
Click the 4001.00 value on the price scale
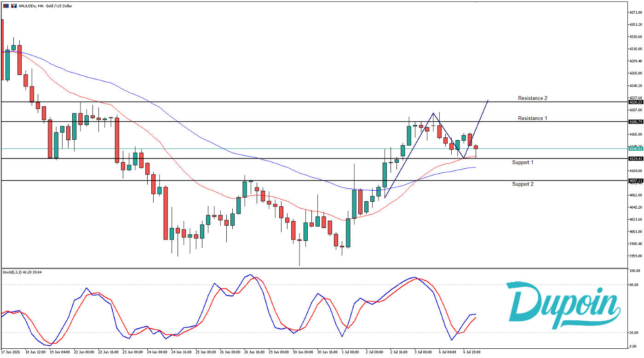(x=636, y=232)
